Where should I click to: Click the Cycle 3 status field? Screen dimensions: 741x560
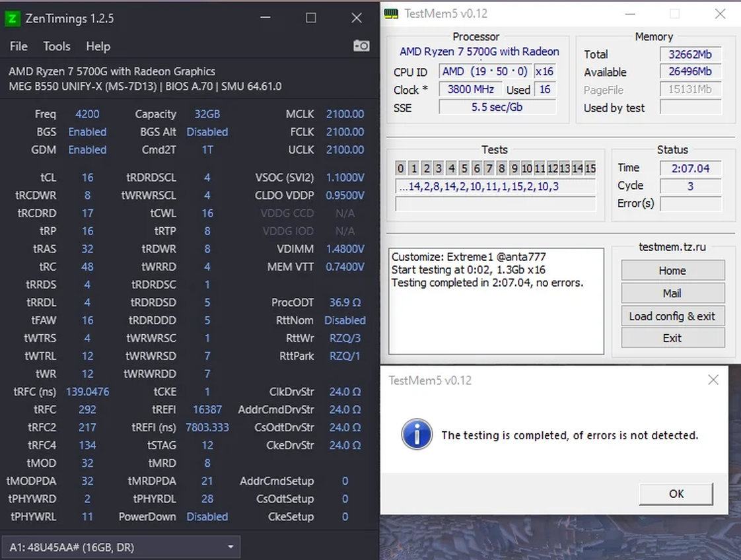click(x=690, y=186)
